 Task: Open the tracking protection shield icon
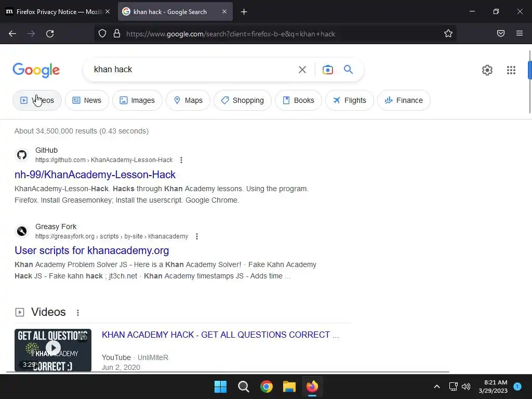click(102, 34)
